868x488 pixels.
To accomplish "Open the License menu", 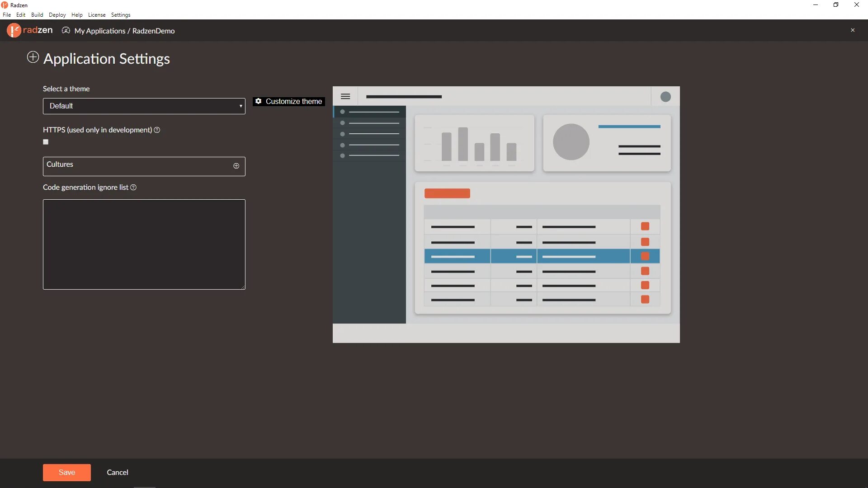I will (x=96, y=15).
